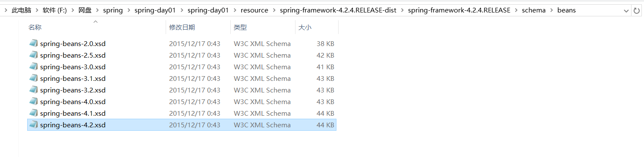Click the spring-beans-2.5.xsd file icon
The image size is (644, 157).
click(x=33, y=55)
